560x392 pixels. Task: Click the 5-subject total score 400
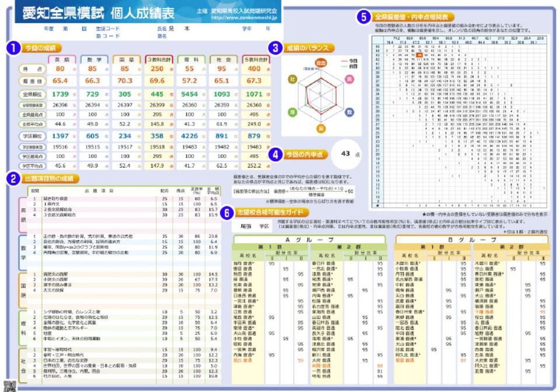[x=254, y=69]
